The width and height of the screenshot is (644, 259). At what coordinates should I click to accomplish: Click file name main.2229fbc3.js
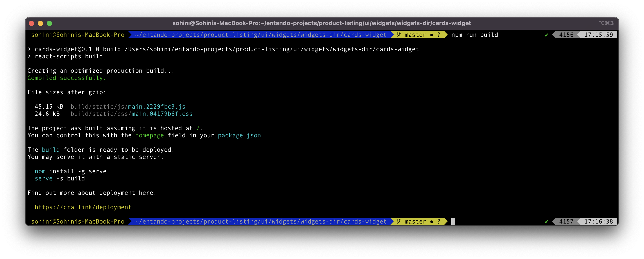pyautogui.click(x=157, y=107)
